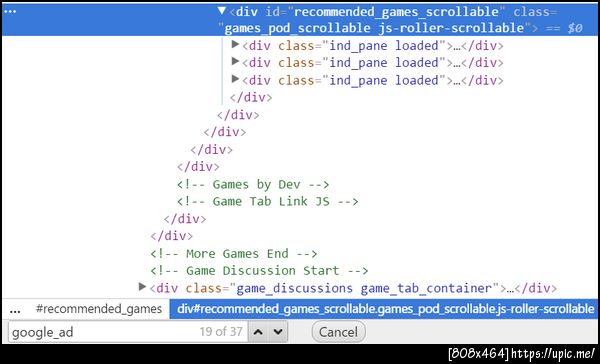Show hidden breadcrumb ancestors ellipsis

pos(15,310)
